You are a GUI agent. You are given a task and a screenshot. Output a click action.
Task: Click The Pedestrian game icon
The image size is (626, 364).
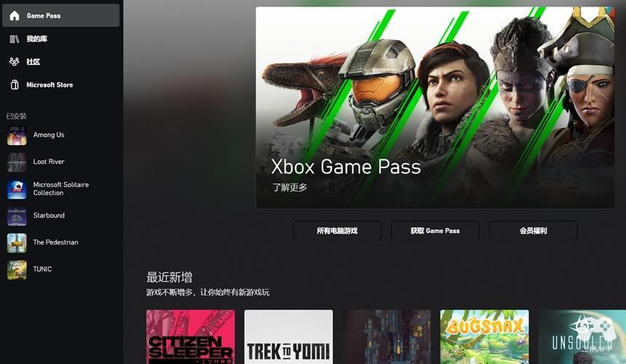point(17,242)
